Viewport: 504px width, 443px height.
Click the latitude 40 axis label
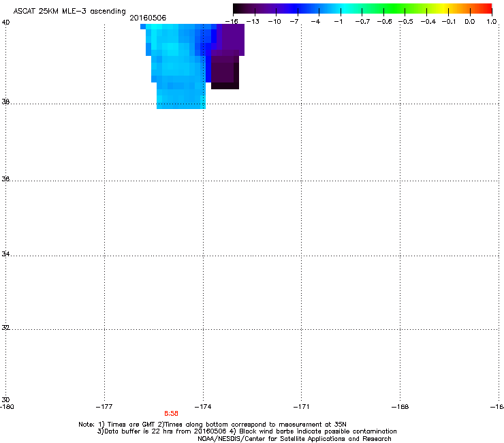[5, 22]
